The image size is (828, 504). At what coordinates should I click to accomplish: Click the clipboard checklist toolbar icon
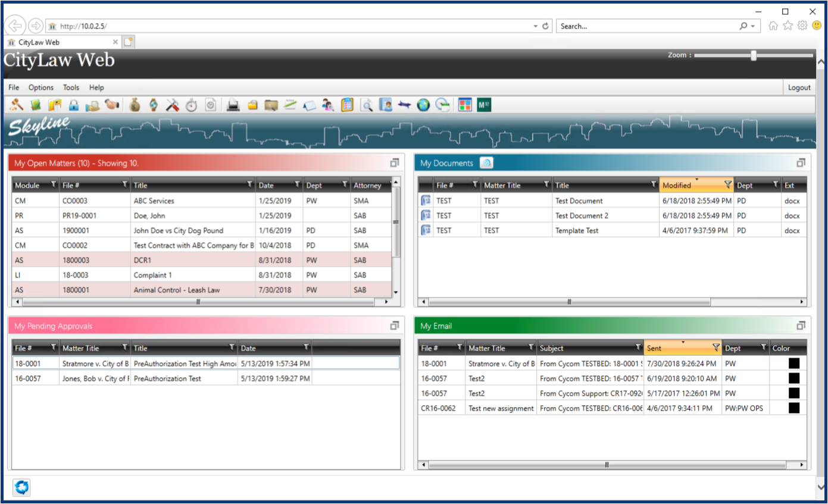[x=347, y=105]
